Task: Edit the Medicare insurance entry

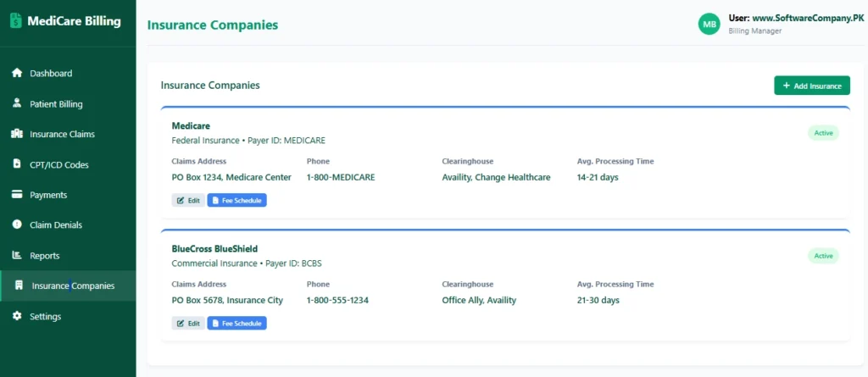Action: point(188,201)
